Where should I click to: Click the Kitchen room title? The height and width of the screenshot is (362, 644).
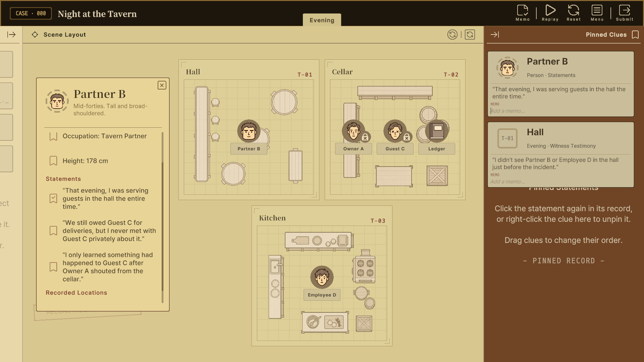pos(272,218)
